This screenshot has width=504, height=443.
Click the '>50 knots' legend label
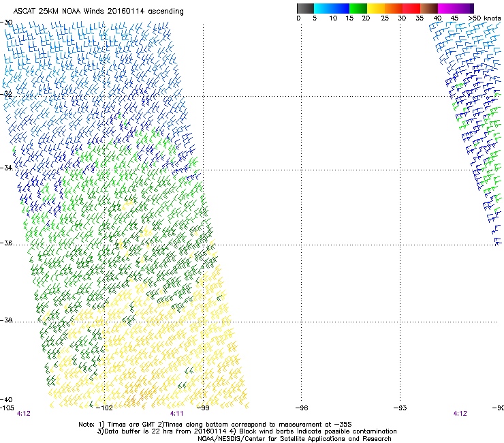pos(484,18)
